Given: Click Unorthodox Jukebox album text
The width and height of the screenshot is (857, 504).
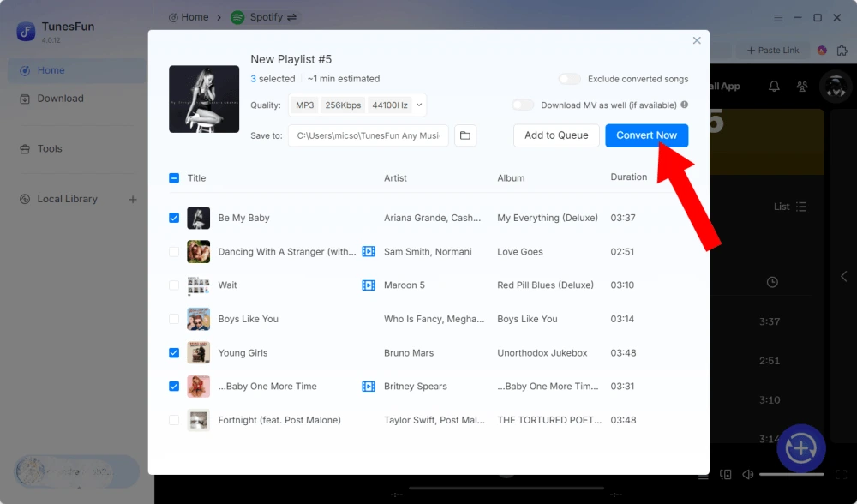Looking at the screenshot, I should [542, 352].
